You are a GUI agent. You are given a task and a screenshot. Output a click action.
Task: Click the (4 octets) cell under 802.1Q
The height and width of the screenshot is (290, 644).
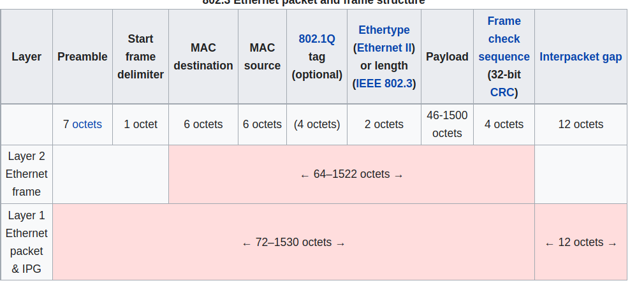coord(317,124)
